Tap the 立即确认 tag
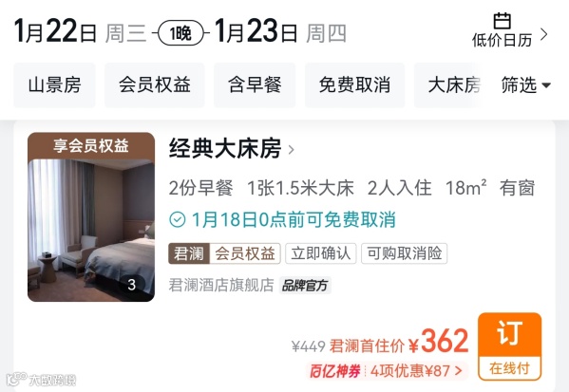This screenshot has height=392, width=569. tap(321, 253)
